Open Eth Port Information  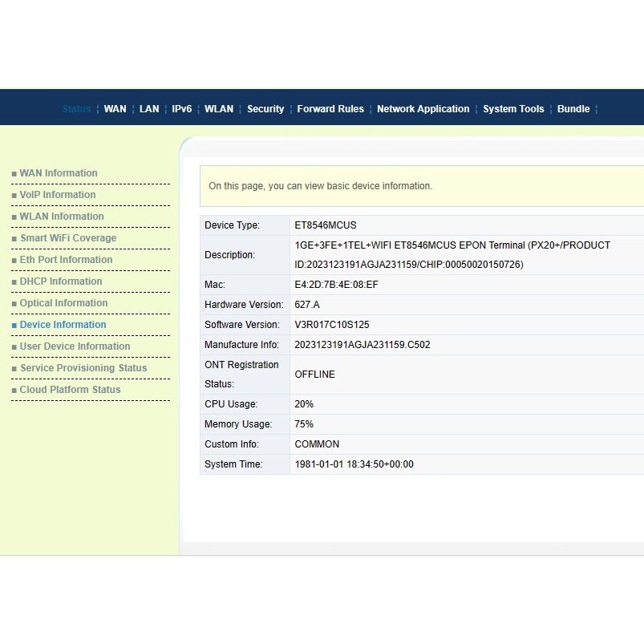[66, 260]
